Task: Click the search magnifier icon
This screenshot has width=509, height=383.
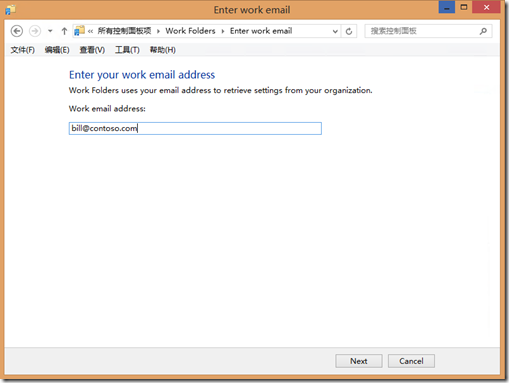Action: [483, 31]
